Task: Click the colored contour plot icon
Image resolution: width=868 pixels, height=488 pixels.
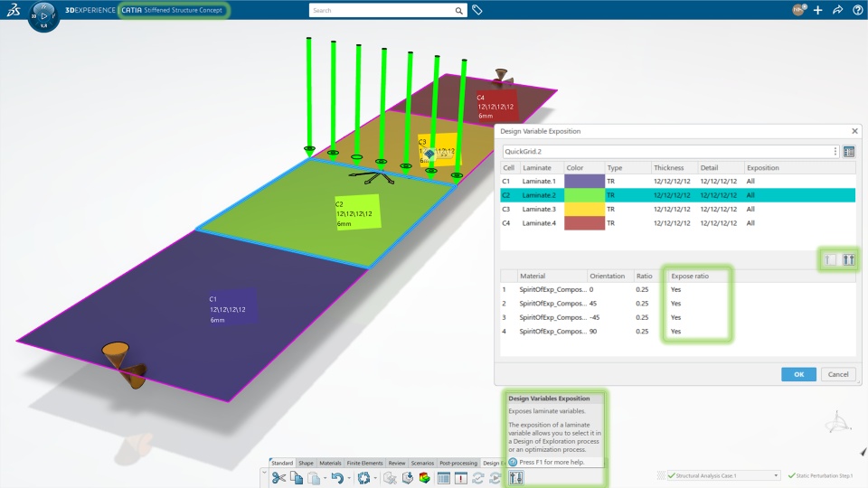Action: 425,478
